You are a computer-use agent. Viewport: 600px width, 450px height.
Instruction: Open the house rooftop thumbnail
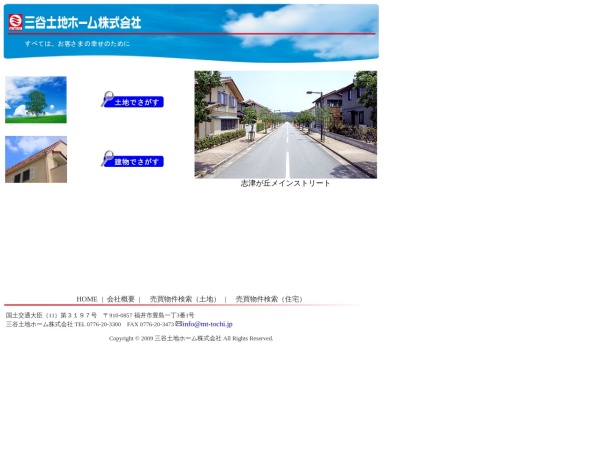(36, 160)
